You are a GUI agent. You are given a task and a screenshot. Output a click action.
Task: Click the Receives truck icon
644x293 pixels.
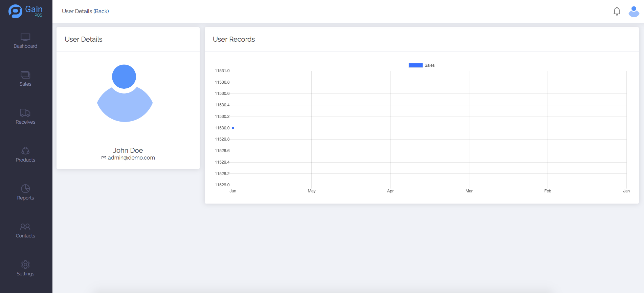click(x=25, y=113)
